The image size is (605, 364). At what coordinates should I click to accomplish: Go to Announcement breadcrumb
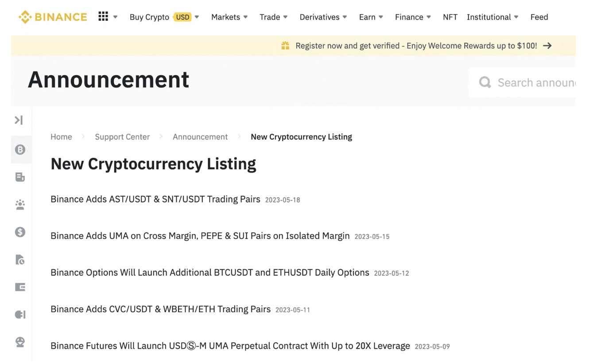200,137
